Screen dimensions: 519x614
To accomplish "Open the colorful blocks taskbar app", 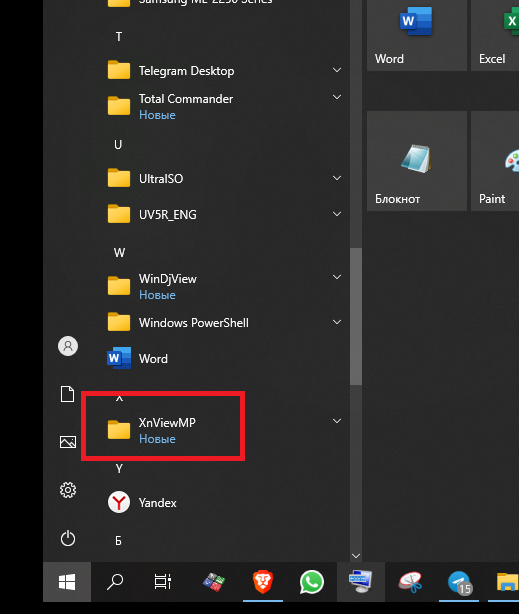I will (214, 582).
